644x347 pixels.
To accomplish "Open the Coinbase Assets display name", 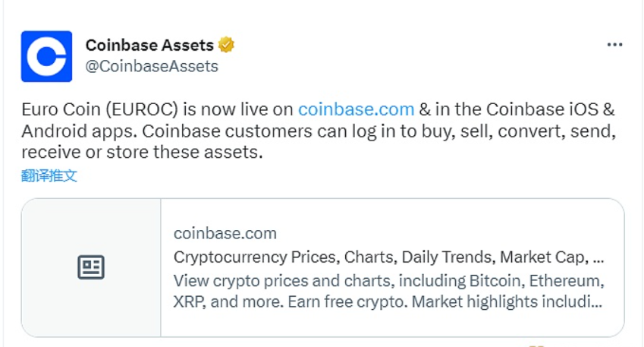I will pyautogui.click(x=149, y=46).
